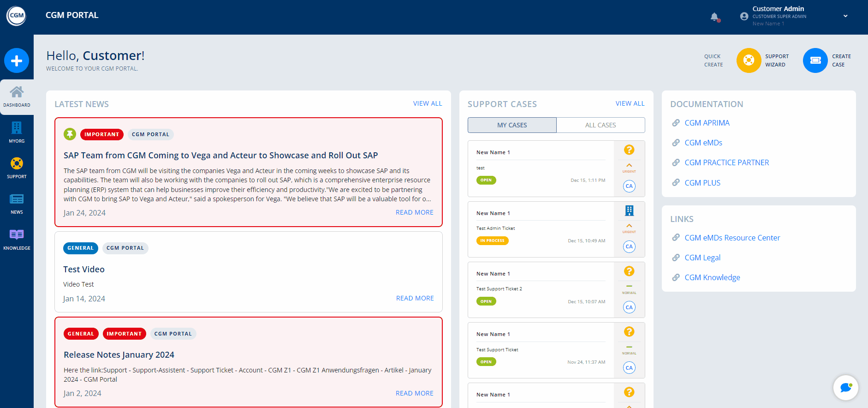Open the CGM APRIMA documentation link
This screenshot has width=868, height=408.
(707, 123)
